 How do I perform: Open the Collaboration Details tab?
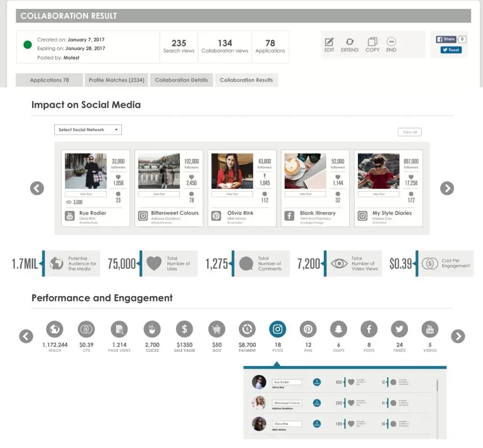point(181,80)
